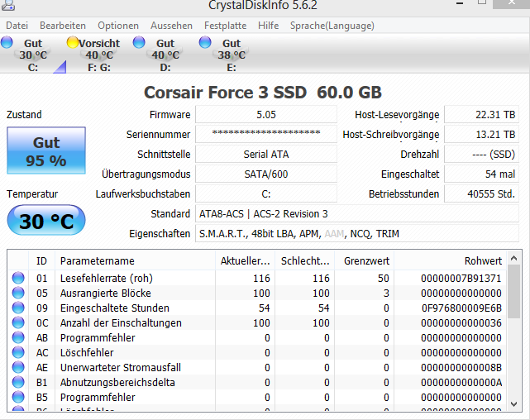
Task: Sort by Grenzwert column header
Action: pos(364,260)
